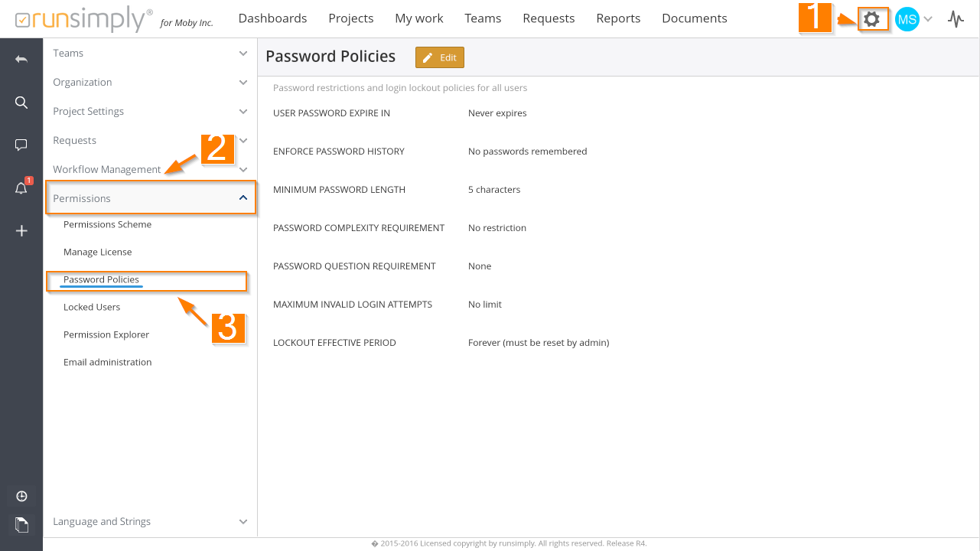Open the user account dropdown arrow
Viewport: 980px width, 551px height.
(928, 19)
